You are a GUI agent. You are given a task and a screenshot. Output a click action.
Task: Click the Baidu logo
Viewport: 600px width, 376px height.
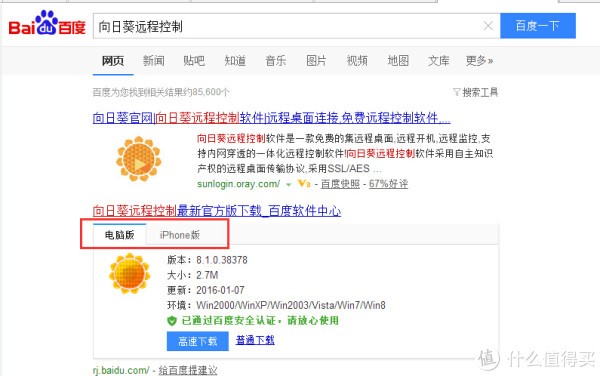click(x=47, y=24)
